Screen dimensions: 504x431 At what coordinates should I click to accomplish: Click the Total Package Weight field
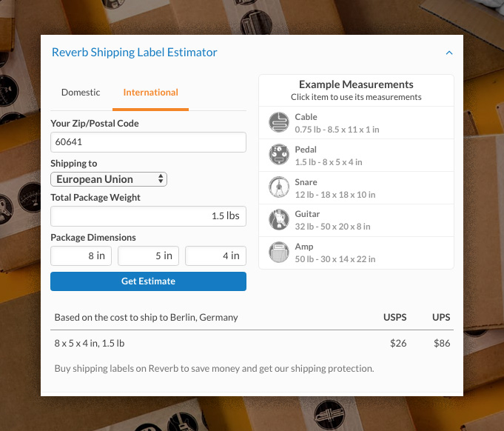pyautogui.click(x=149, y=216)
